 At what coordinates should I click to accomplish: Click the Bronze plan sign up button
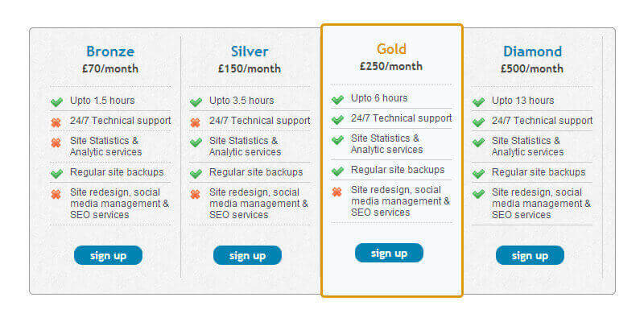108,255
